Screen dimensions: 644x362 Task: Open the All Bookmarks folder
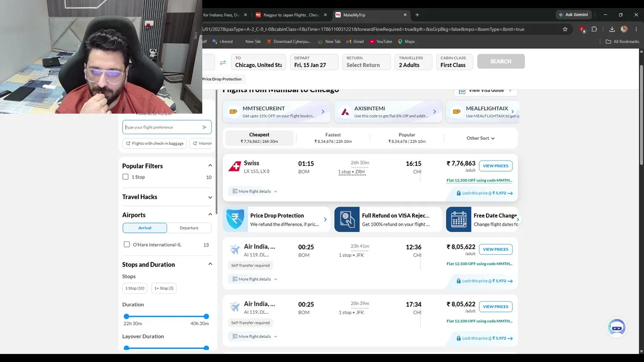(622, 42)
